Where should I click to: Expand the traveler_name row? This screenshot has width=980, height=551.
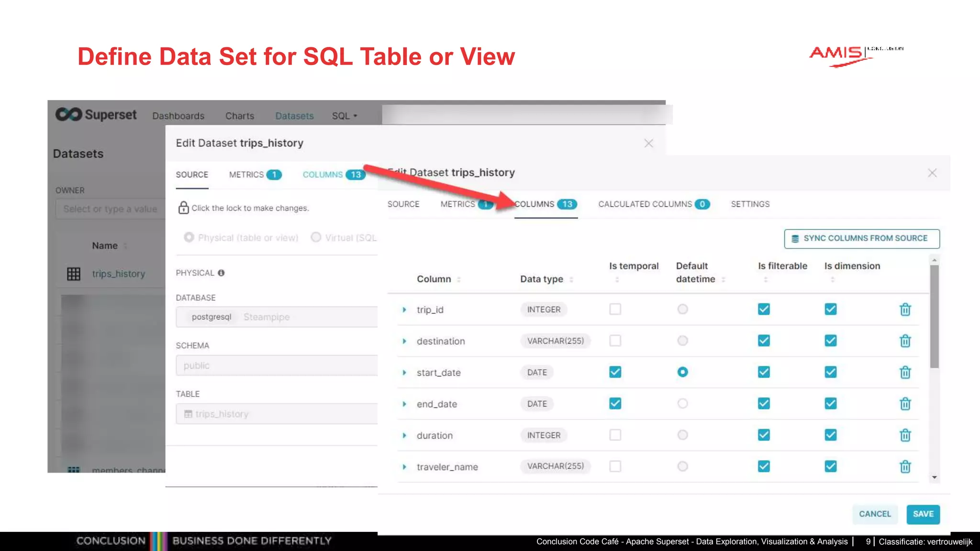pyautogui.click(x=404, y=466)
